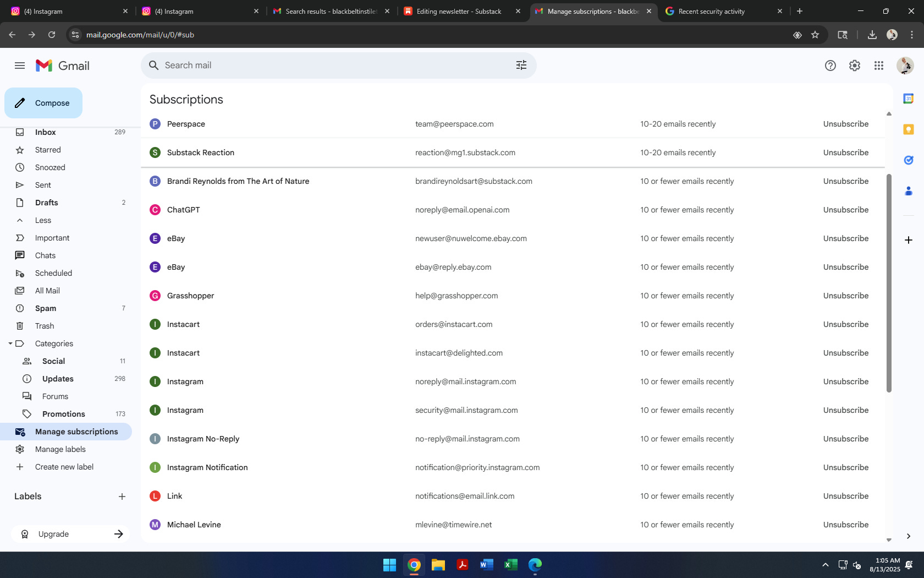924x578 pixels.
Task: Go back to the previous page
Action: click(12, 35)
